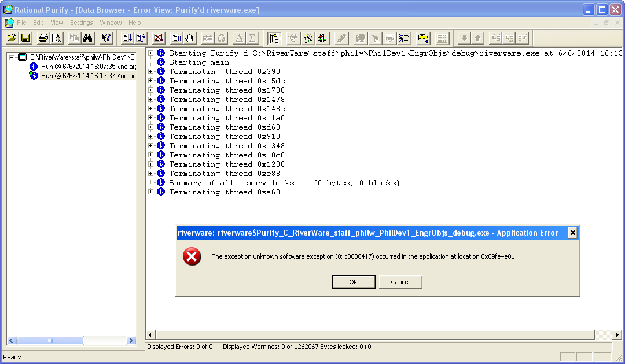Select the Run @ 6/6/2014 16:13:37 entry
Viewport: 625px width, 364px height.
pyautogui.click(x=89, y=76)
